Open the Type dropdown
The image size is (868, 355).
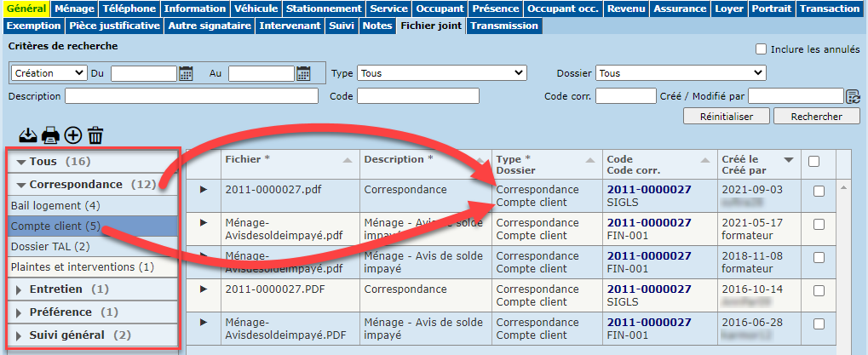pos(441,73)
